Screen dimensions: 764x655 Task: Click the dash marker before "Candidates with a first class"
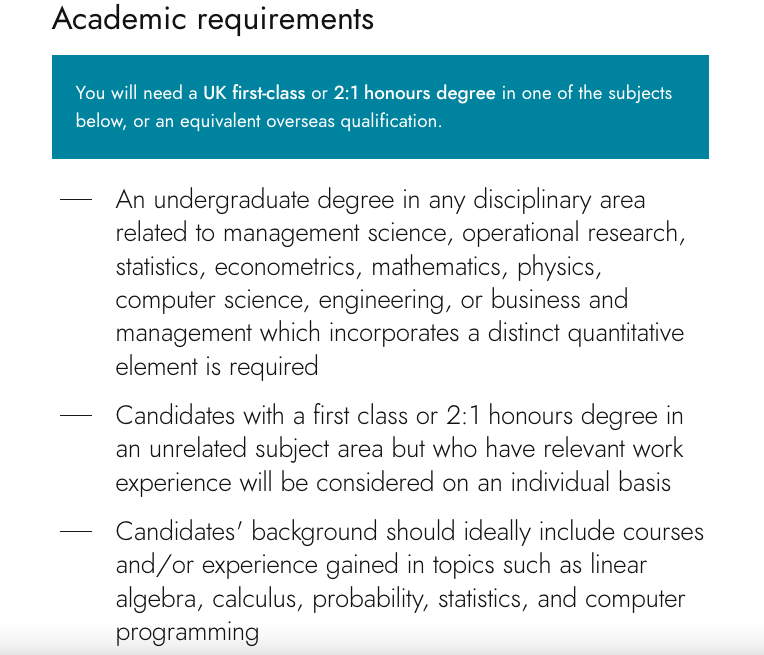[x=76, y=416]
